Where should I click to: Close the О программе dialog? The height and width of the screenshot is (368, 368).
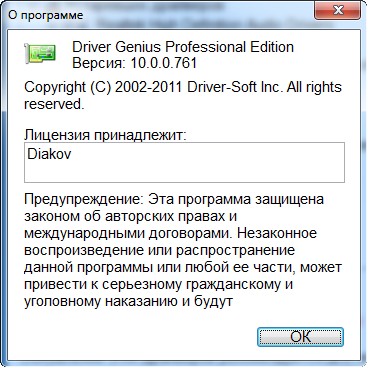(x=337, y=11)
